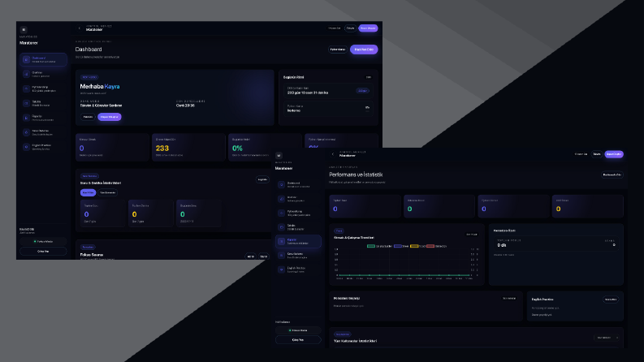Click the green 0% stat value
This screenshot has height=362, width=644.
click(x=237, y=149)
